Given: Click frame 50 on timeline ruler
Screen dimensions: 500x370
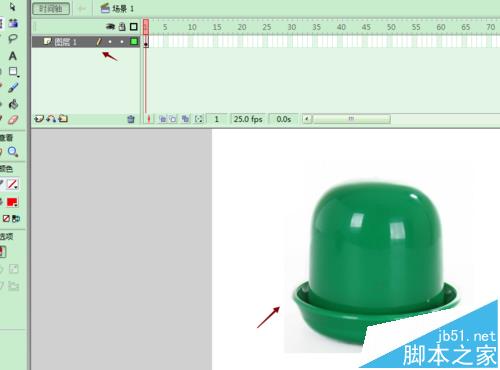Looking at the screenshot, I should pyautogui.click(x=390, y=27).
